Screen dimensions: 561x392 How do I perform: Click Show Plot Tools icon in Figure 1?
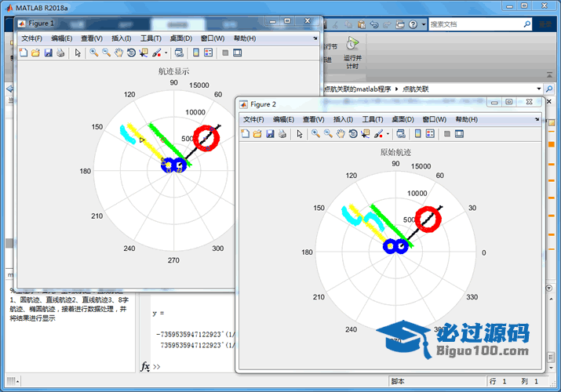237,53
